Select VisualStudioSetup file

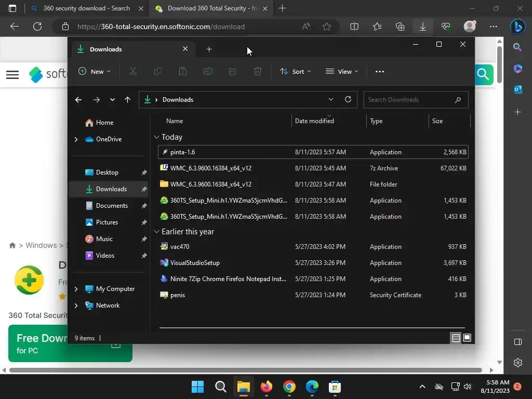click(313, 263)
